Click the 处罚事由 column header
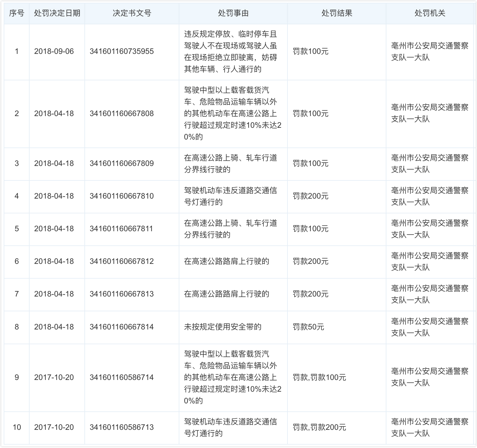This screenshot has width=477, height=448. [x=233, y=13]
